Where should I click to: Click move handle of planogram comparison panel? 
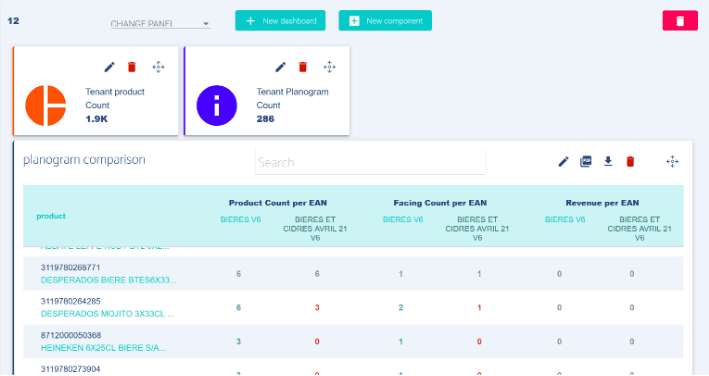[x=672, y=161]
